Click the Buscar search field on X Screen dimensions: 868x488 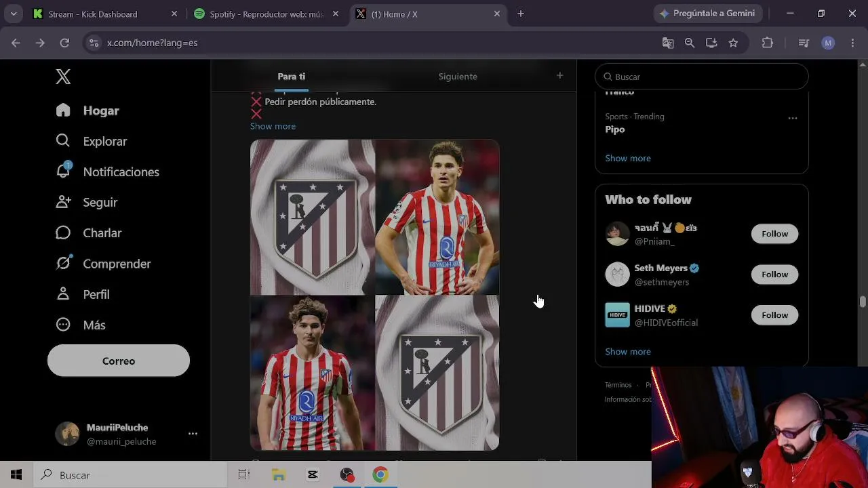point(702,77)
